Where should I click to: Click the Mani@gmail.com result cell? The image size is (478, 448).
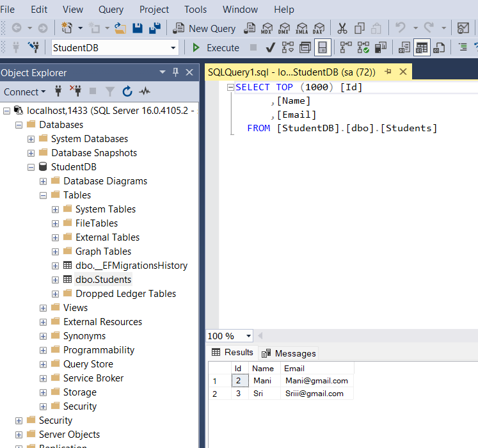317,381
